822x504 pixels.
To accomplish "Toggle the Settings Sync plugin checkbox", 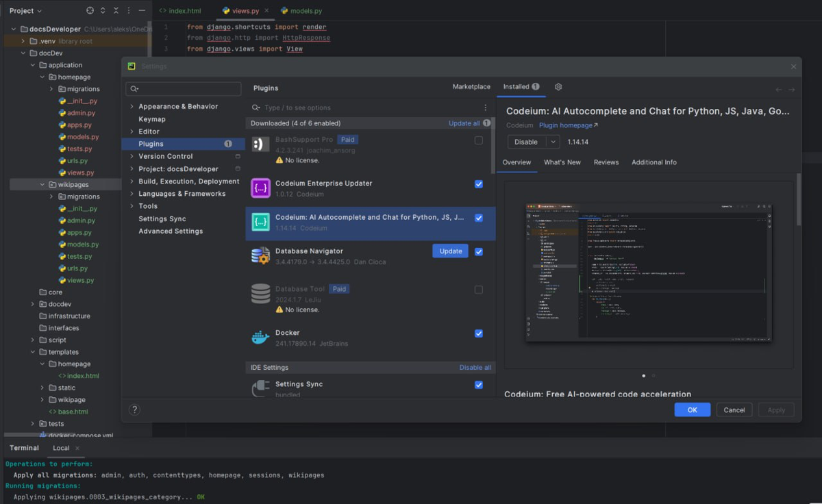I will 479,385.
